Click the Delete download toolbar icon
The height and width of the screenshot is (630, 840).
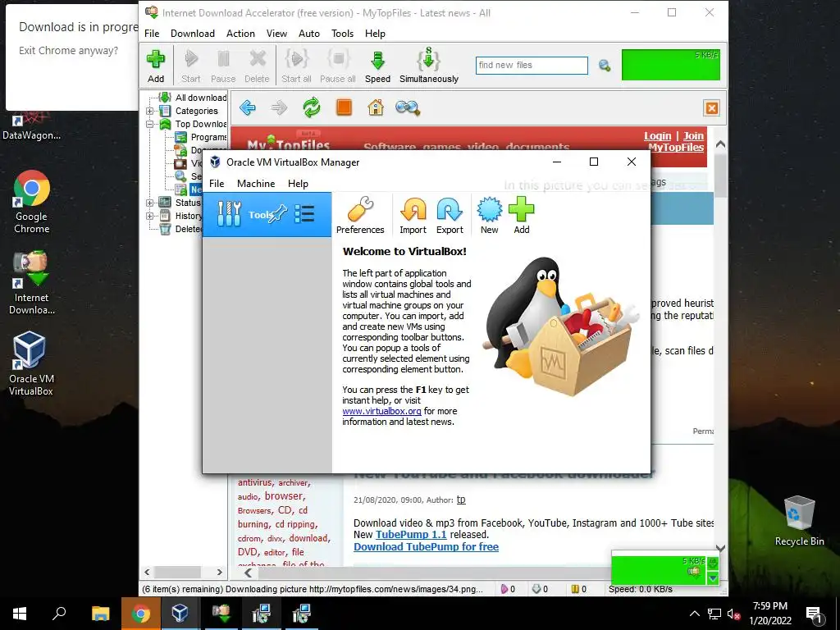pyautogui.click(x=257, y=66)
